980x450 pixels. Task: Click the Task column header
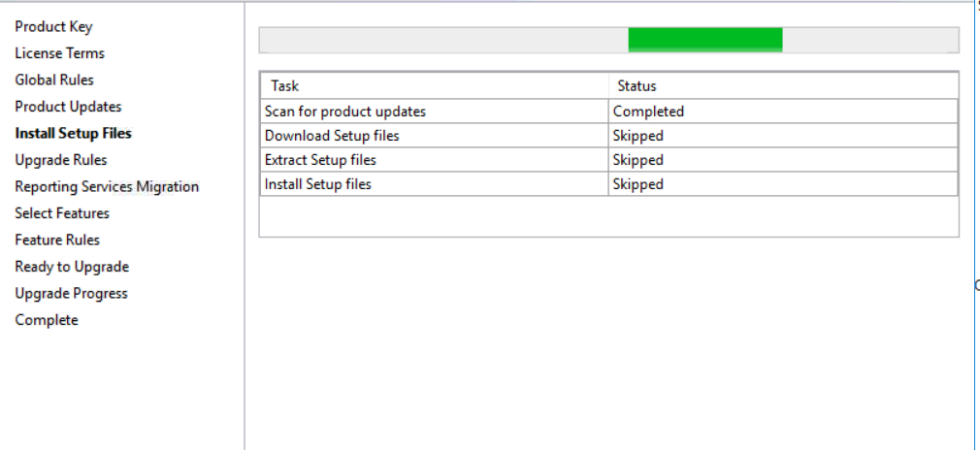point(285,86)
